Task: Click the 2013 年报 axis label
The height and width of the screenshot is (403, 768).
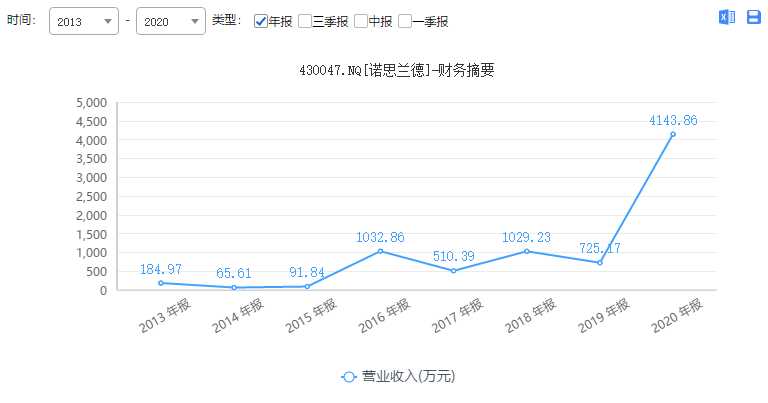Action: tap(165, 316)
